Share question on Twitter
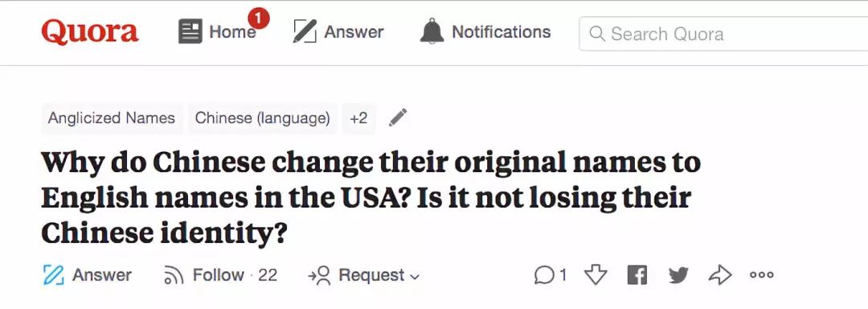Image resolution: width=868 pixels, height=309 pixels. 678,275
